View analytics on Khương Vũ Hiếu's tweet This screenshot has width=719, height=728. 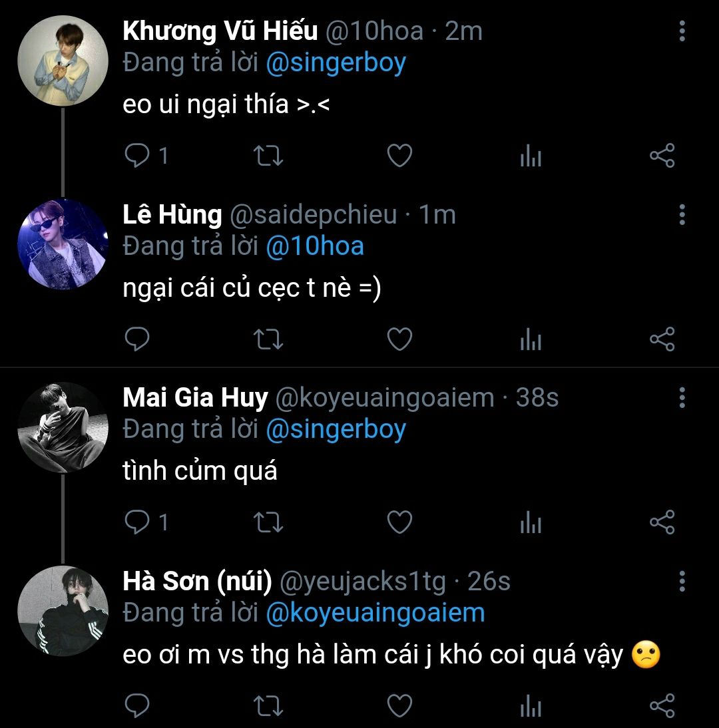(531, 157)
